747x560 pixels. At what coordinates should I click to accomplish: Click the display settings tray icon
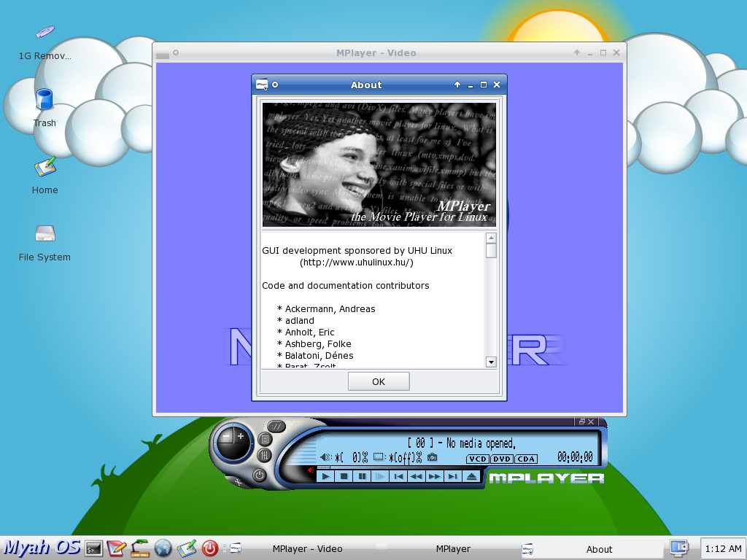[679, 548]
